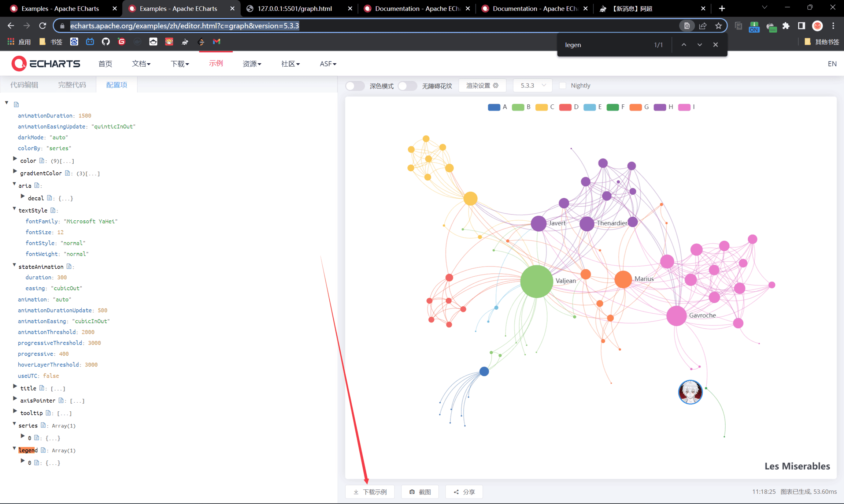Click the 下载示例 download button

coord(370,492)
